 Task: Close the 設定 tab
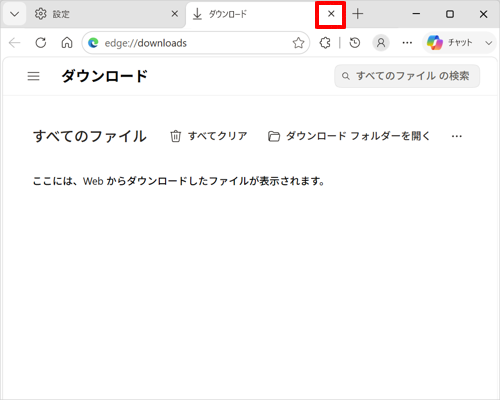click(x=175, y=14)
